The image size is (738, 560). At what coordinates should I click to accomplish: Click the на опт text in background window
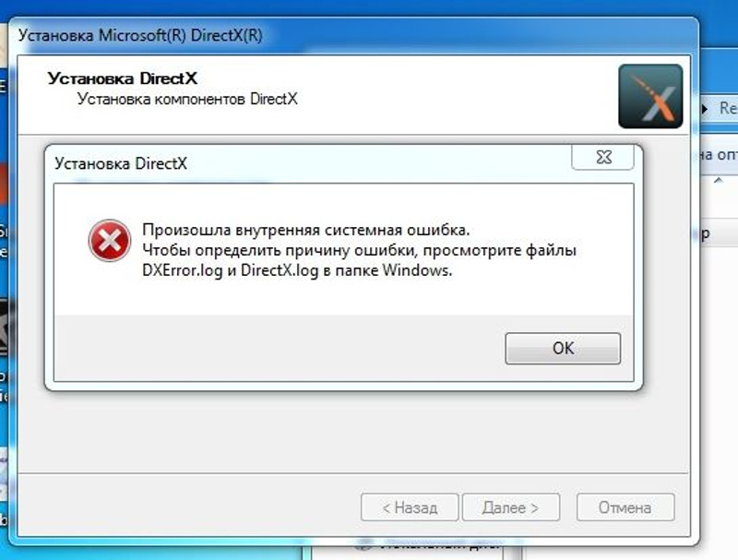pyautogui.click(x=719, y=154)
